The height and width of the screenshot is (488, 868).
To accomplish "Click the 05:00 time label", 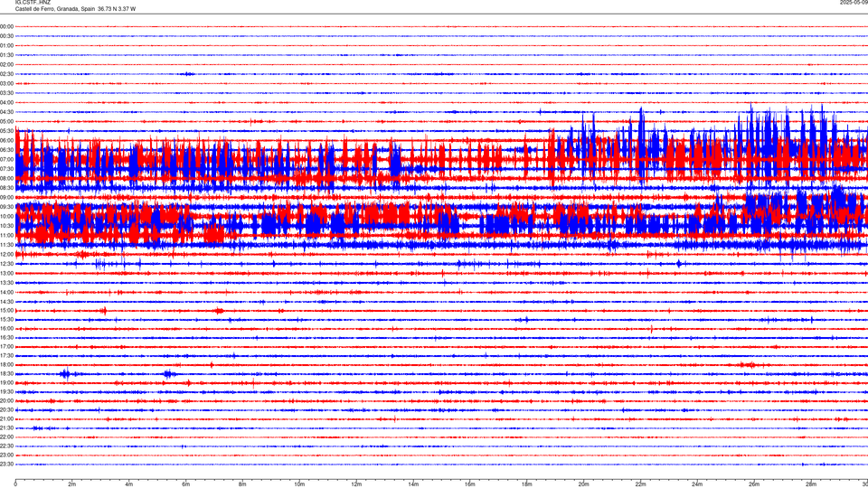I will [x=6, y=121].
